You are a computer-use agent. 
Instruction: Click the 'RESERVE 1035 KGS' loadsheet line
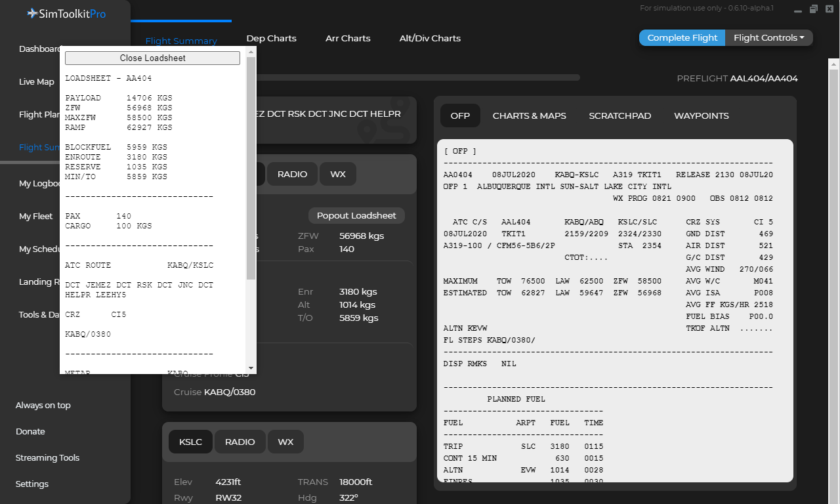click(116, 167)
